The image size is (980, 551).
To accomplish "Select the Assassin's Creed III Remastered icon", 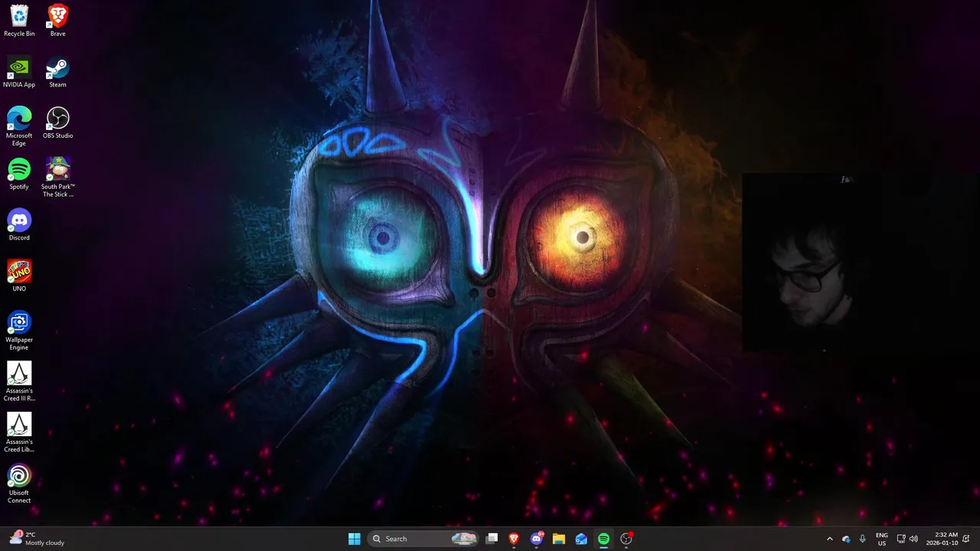I will (19, 382).
